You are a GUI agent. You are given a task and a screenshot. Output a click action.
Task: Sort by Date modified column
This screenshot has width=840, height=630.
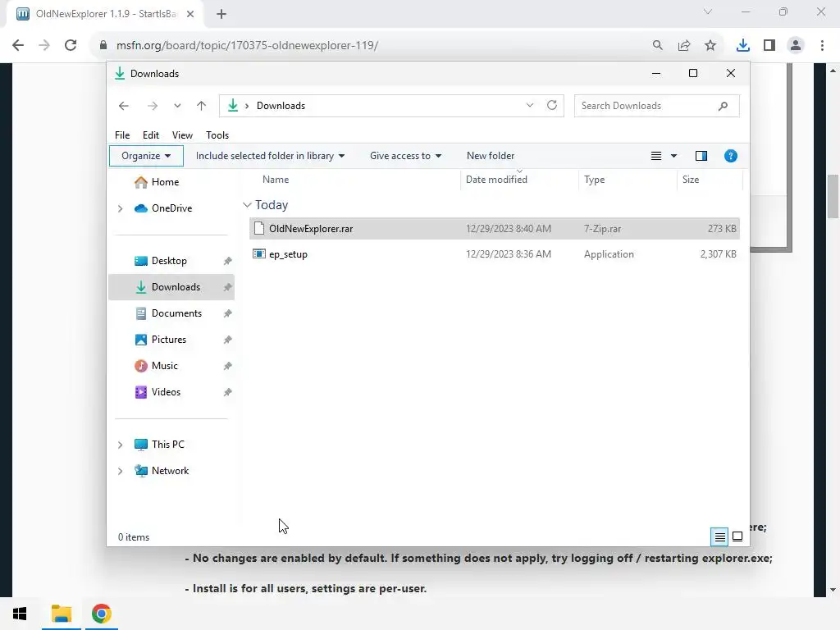(x=519, y=180)
